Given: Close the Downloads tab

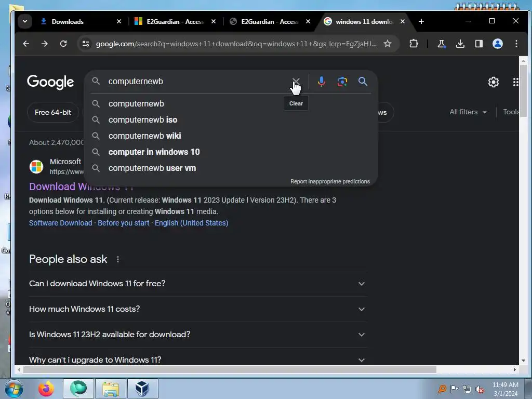Looking at the screenshot, I should pyautogui.click(x=119, y=21).
